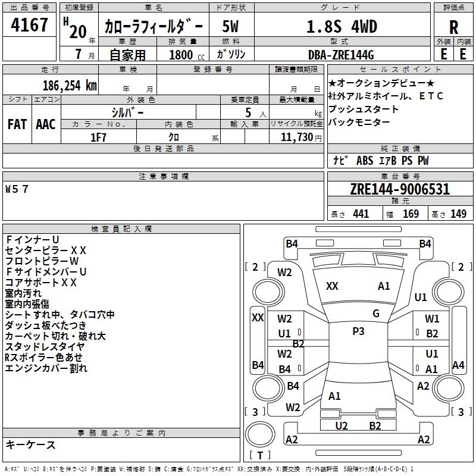Click the 事務局よりご案内 header
The width and height of the screenshot is (476, 476).
[x=121, y=433]
